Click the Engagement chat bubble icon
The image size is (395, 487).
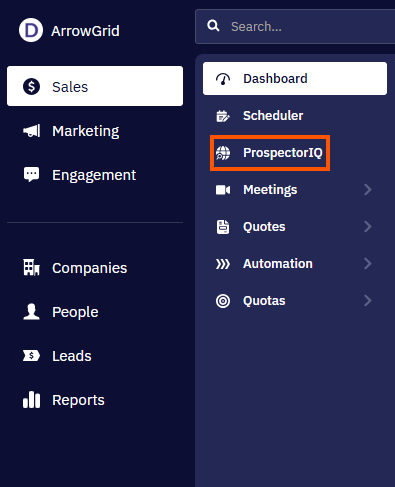click(x=31, y=174)
